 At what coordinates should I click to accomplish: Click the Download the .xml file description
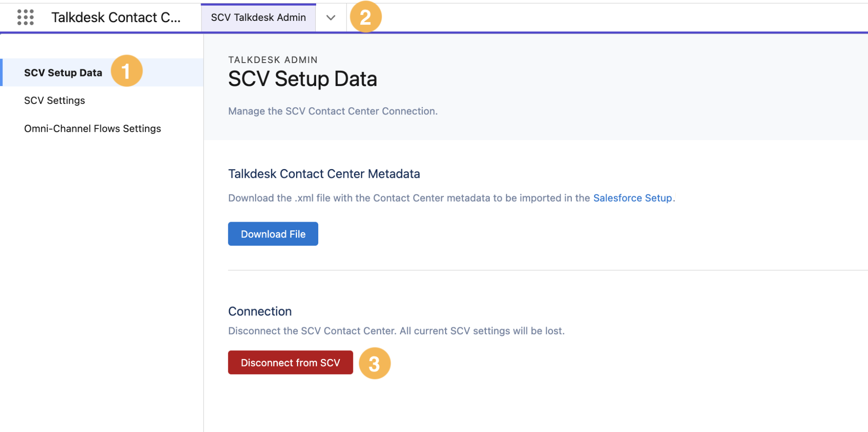point(452,198)
